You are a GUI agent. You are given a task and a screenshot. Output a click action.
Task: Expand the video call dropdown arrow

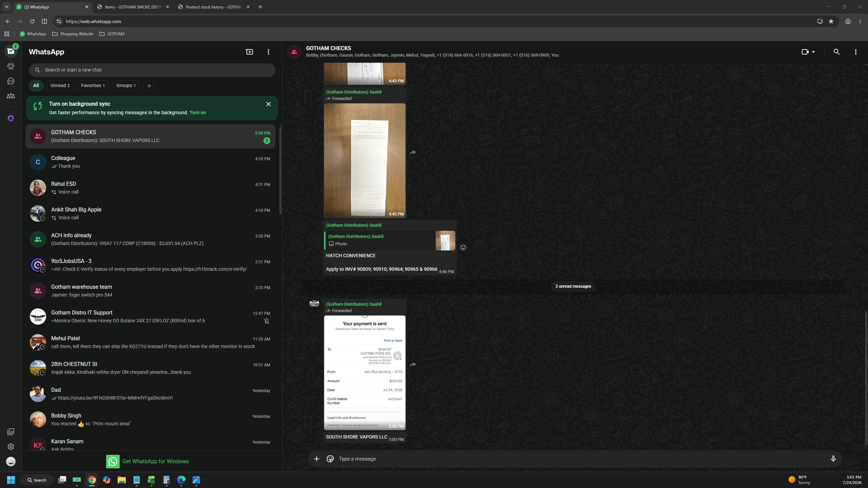813,52
